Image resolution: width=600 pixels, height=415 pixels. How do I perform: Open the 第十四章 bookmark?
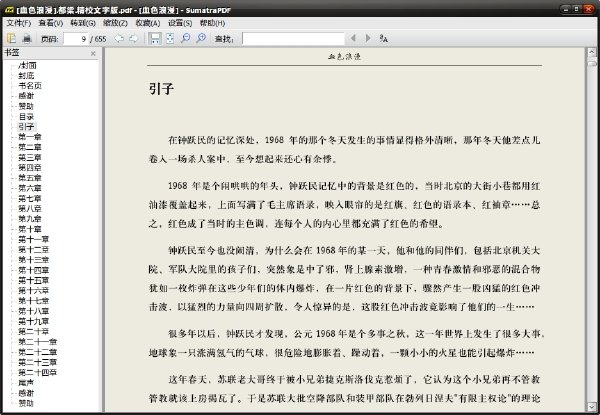tap(34, 270)
